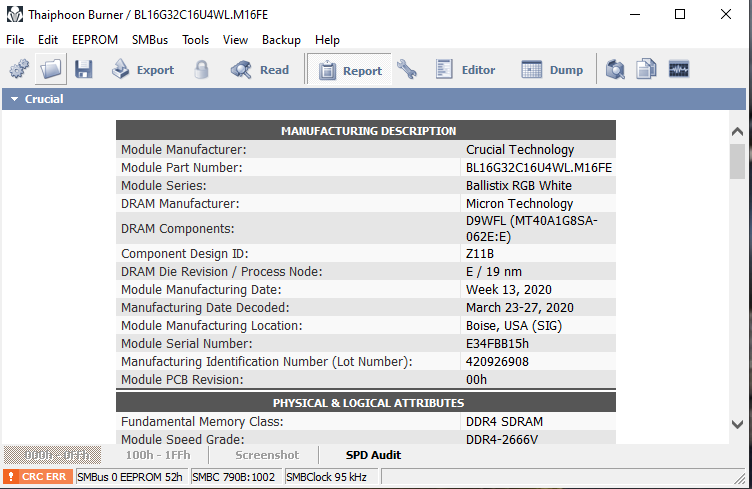Image resolution: width=752 pixels, height=489 pixels.
Task: Open the EEPROM menu
Action: pos(95,40)
